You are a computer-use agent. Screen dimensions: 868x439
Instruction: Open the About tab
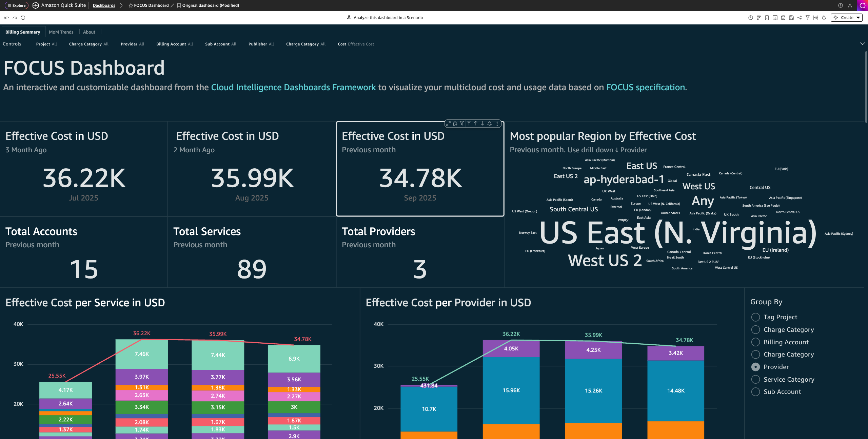point(89,32)
